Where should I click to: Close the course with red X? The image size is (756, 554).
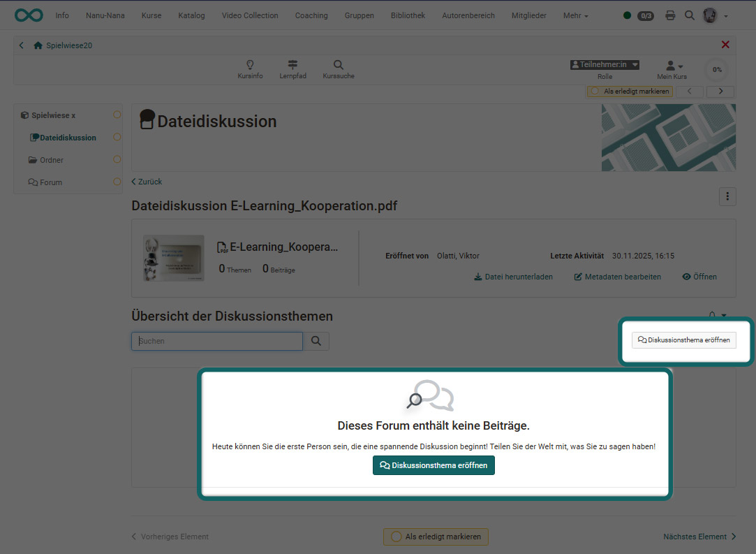point(725,45)
